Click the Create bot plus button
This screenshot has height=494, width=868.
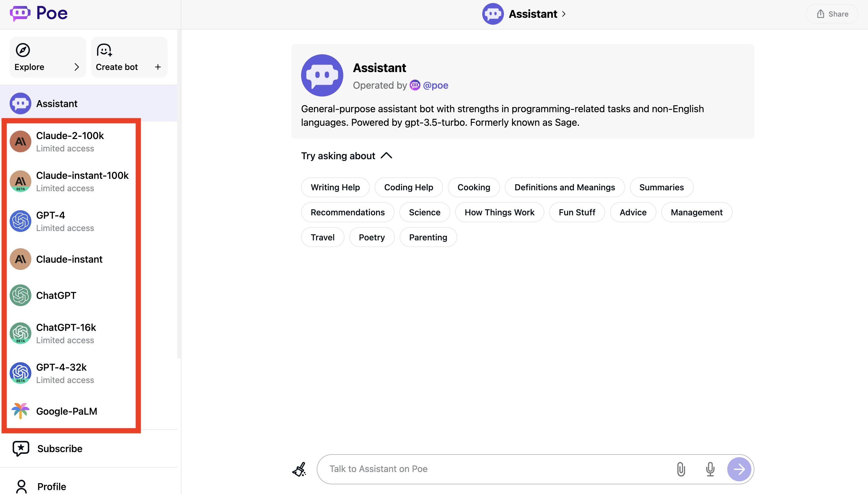click(158, 67)
